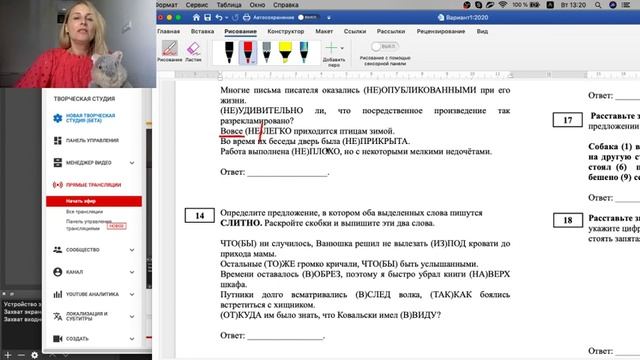640x360 pixels.
Task: Select the gray pencil tool
Action: pos(267,52)
